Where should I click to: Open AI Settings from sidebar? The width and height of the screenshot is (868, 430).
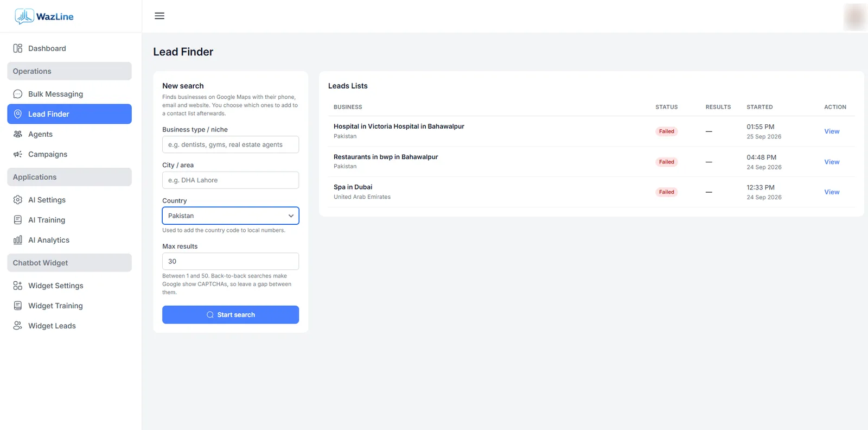[69, 200]
